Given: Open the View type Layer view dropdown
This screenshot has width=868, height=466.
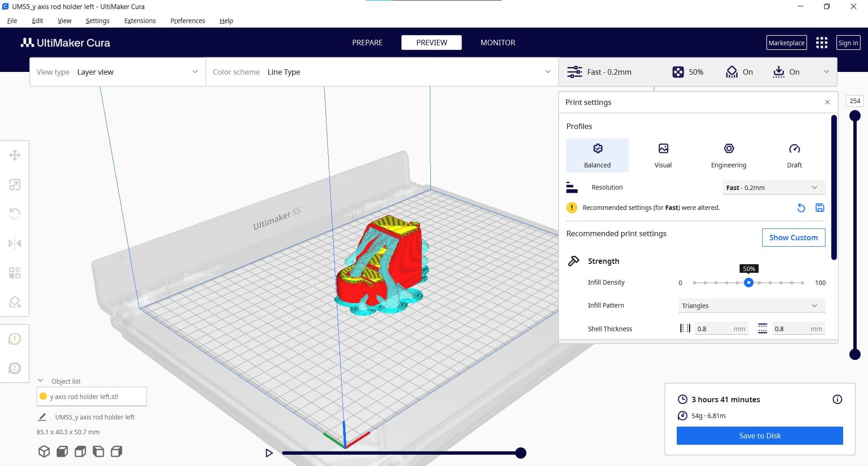Looking at the screenshot, I should point(118,72).
